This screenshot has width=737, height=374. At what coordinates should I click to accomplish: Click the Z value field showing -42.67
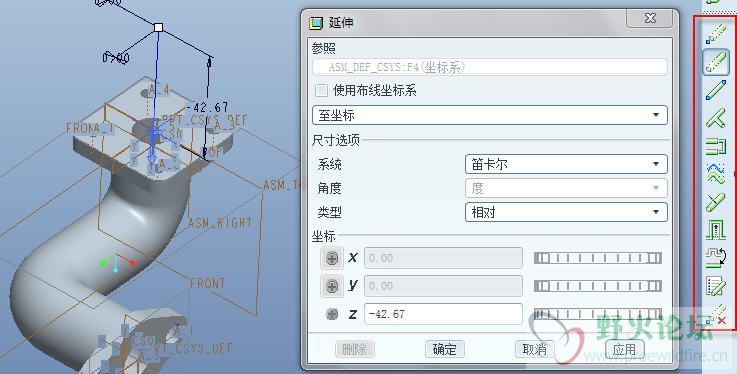(x=443, y=314)
